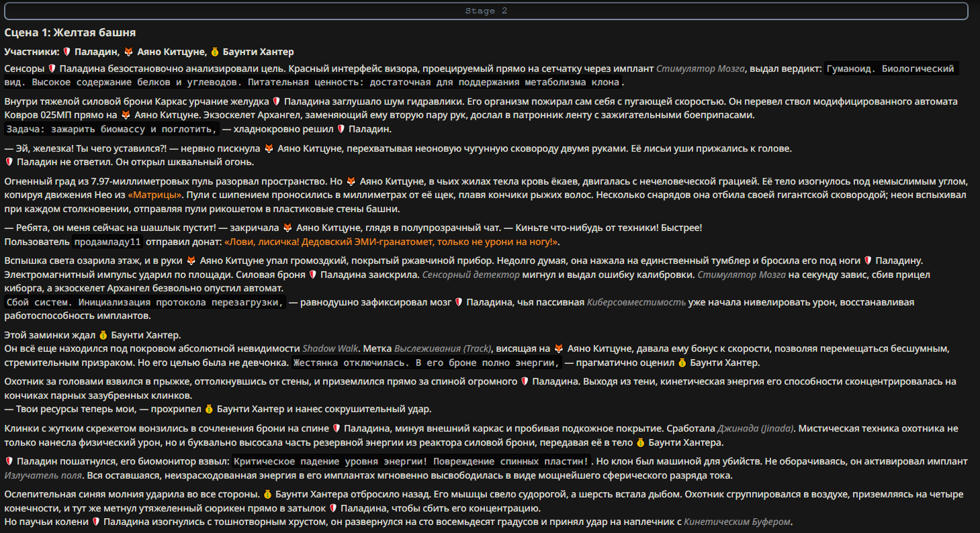The height and width of the screenshot is (533, 980).
Task: Click money bag icon after 'прохрипел'
Action: [x=209, y=409]
